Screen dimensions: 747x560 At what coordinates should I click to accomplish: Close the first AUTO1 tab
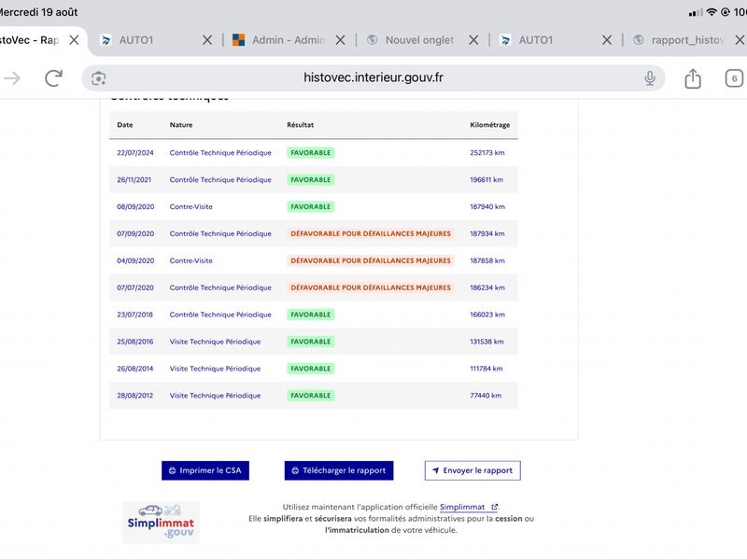pos(207,40)
